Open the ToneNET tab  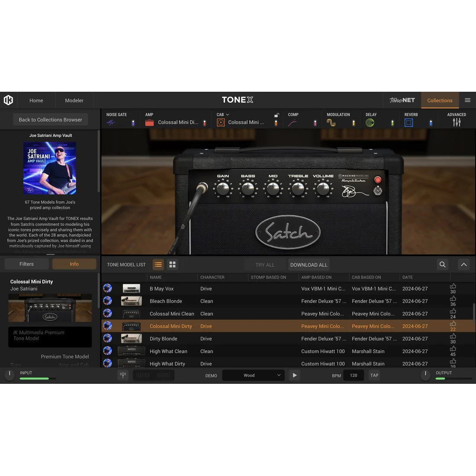(x=402, y=100)
